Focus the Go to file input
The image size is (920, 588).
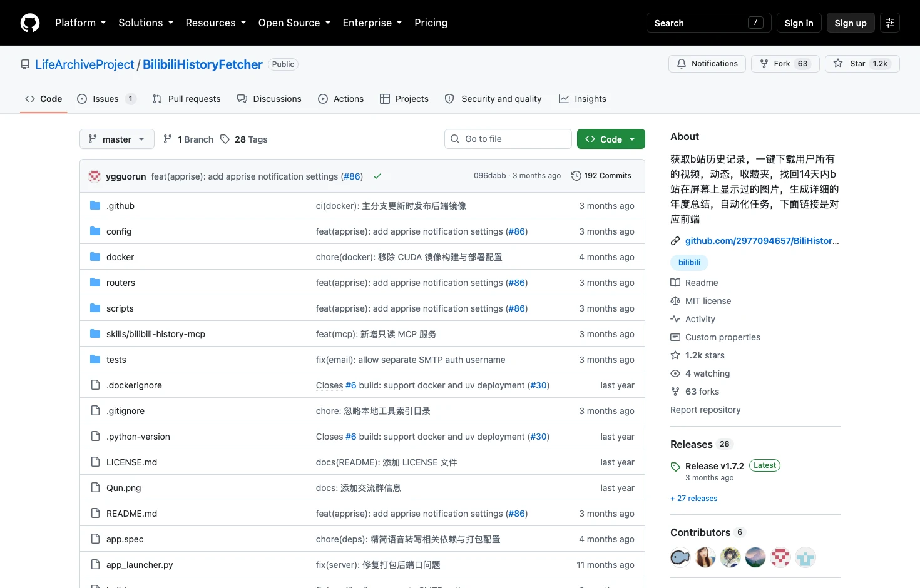pyautogui.click(x=508, y=139)
